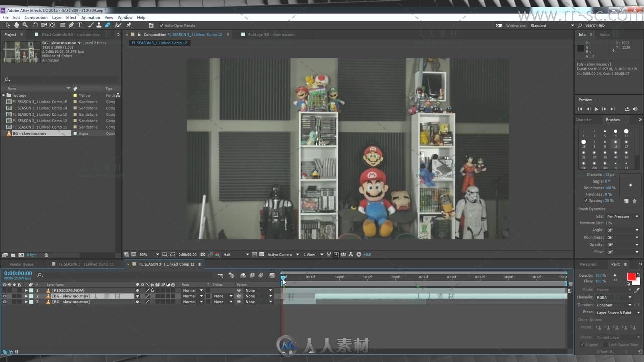
Task: Select the Unified Camera tool
Action: (x=44, y=25)
